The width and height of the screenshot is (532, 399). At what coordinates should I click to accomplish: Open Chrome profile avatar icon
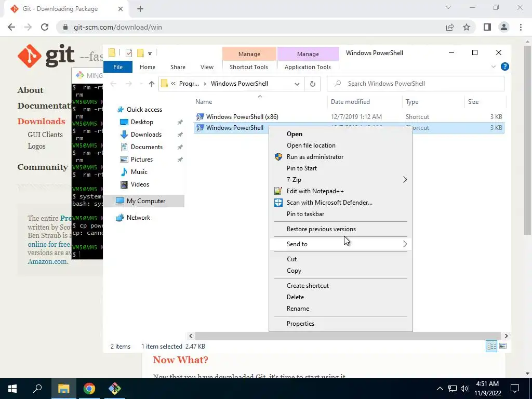pos(504,27)
